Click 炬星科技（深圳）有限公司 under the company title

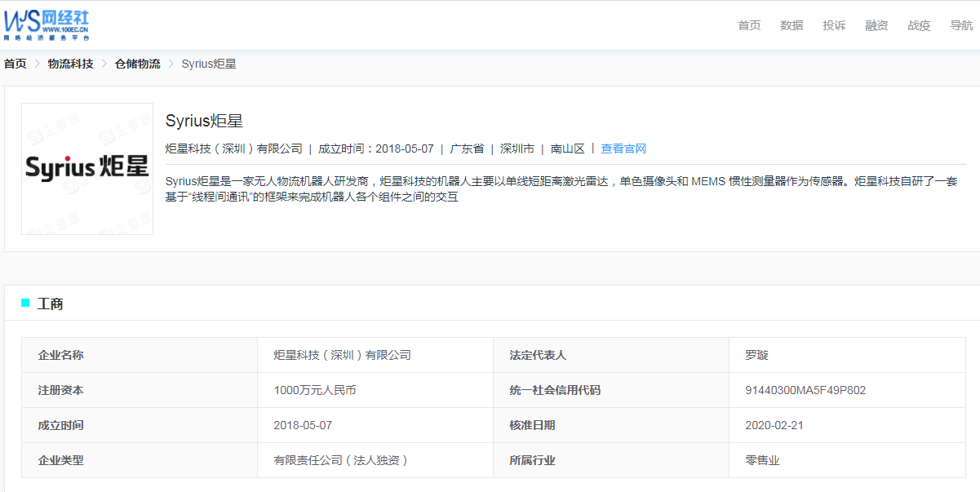(x=233, y=148)
